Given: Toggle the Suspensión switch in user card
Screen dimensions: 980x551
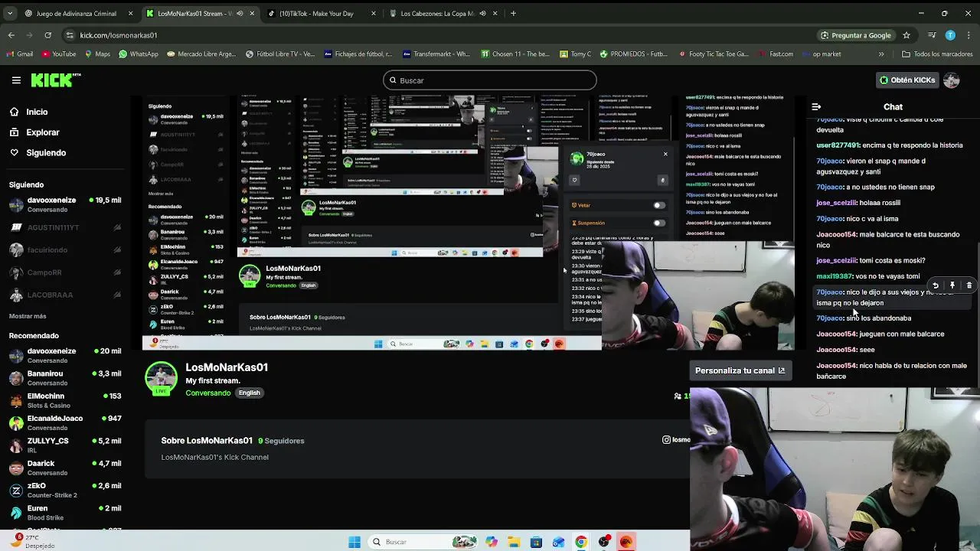Looking at the screenshot, I should coord(659,223).
